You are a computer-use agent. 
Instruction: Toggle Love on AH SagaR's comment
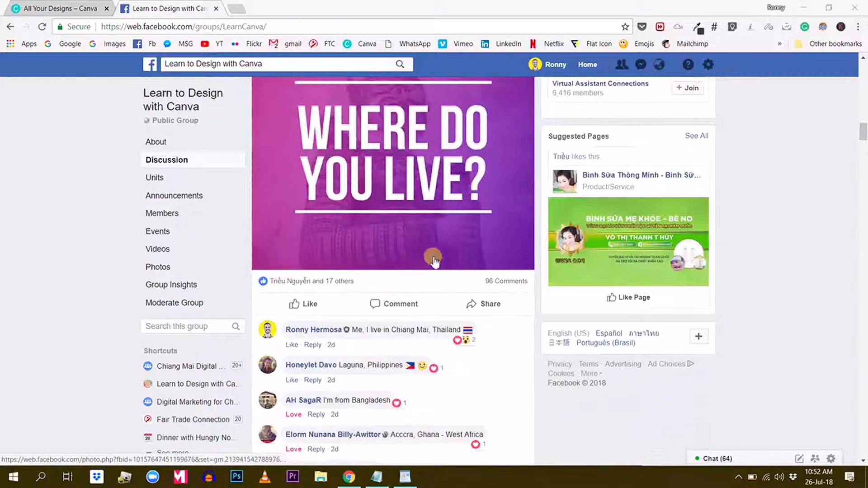(293, 414)
